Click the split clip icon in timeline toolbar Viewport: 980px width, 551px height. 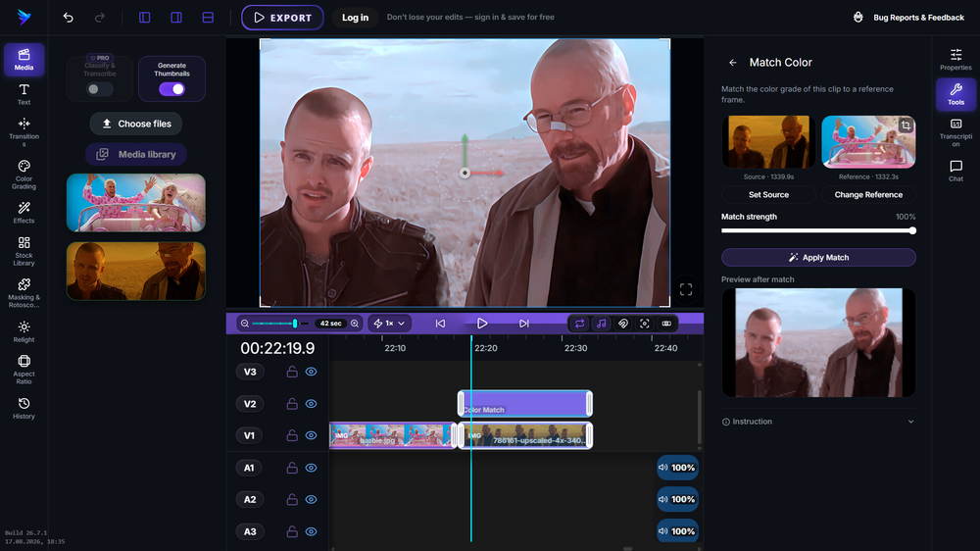[666, 324]
